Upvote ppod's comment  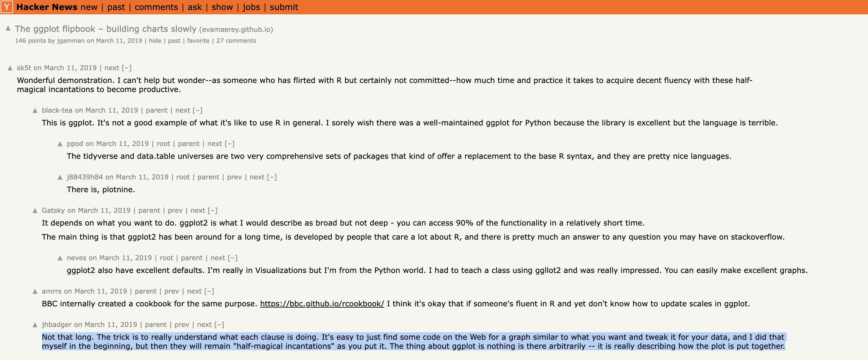(x=60, y=144)
